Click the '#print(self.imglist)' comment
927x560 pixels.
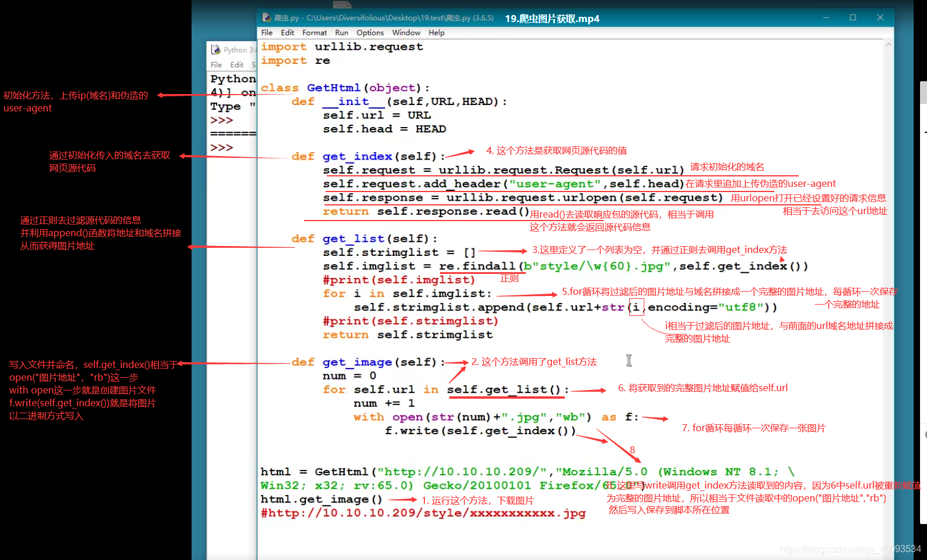pyautogui.click(x=399, y=280)
